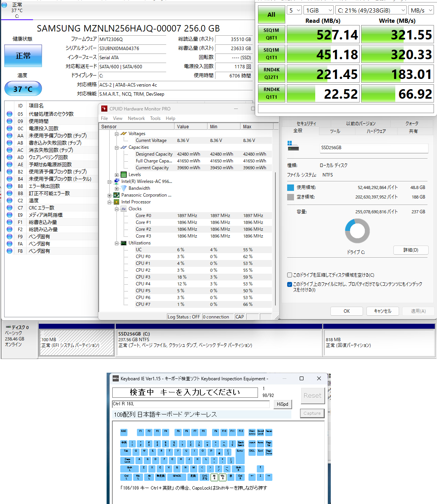Screen dimensions: 437x504
Task: Click the SPACE key on keyboard diagram
Action: point(177,477)
